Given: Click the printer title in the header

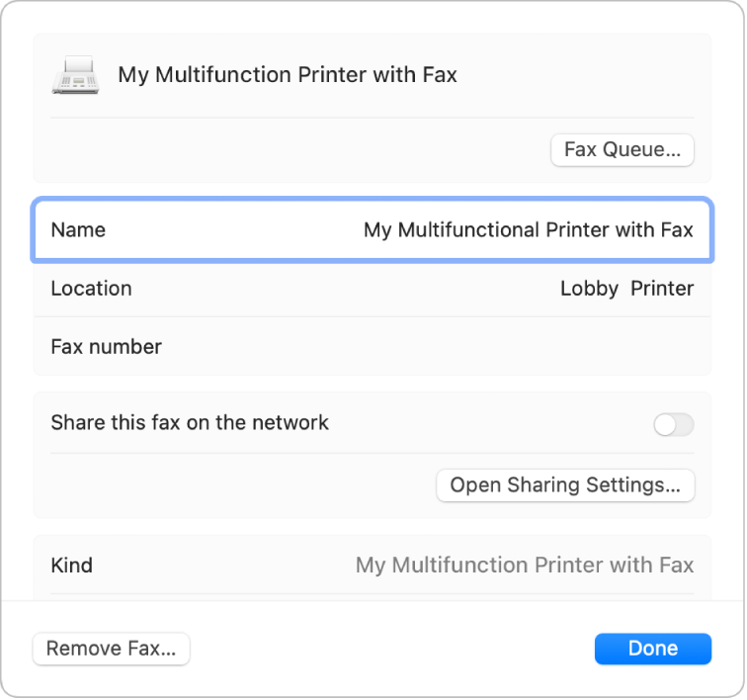Looking at the screenshot, I should coord(288,75).
